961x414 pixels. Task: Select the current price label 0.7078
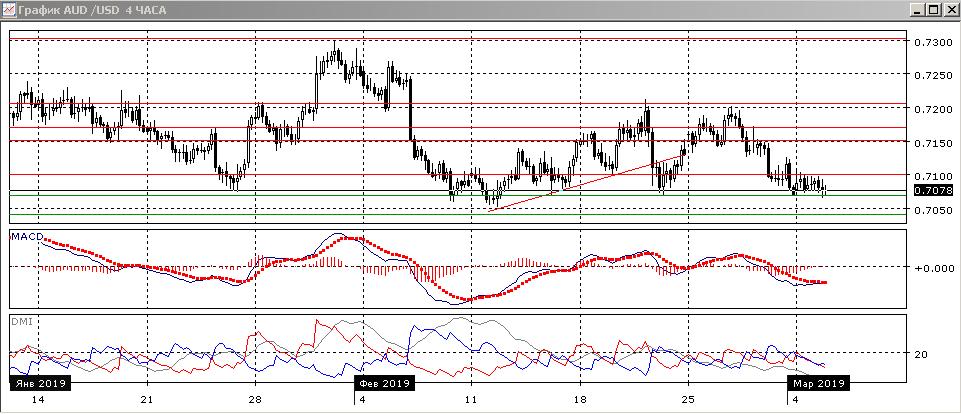tap(929, 189)
